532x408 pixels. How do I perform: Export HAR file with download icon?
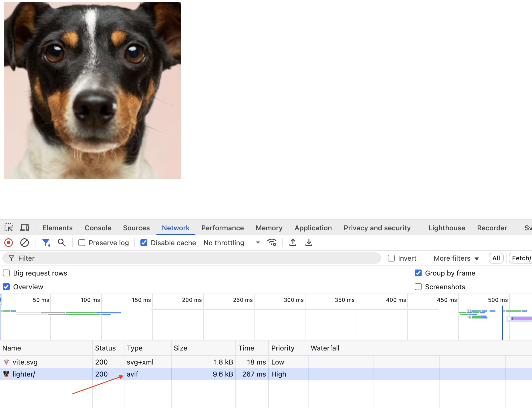click(309, 242)
